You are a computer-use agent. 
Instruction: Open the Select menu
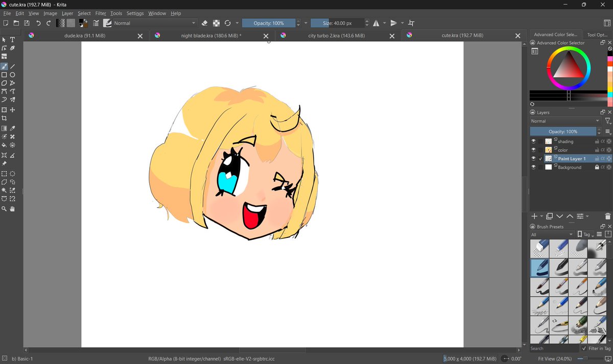coord(84,13)
